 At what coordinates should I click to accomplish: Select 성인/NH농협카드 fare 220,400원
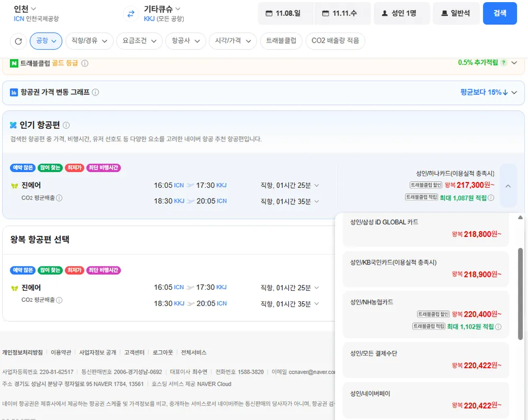pos(426,315)
